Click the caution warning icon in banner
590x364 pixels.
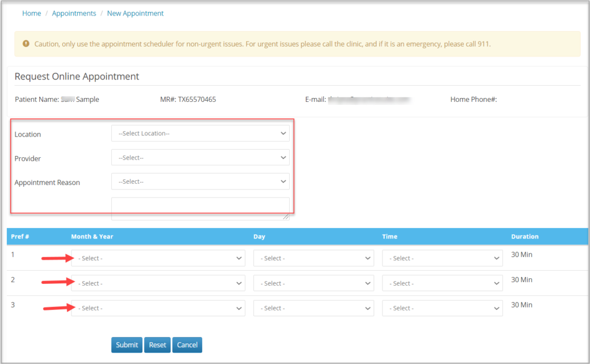26,44
